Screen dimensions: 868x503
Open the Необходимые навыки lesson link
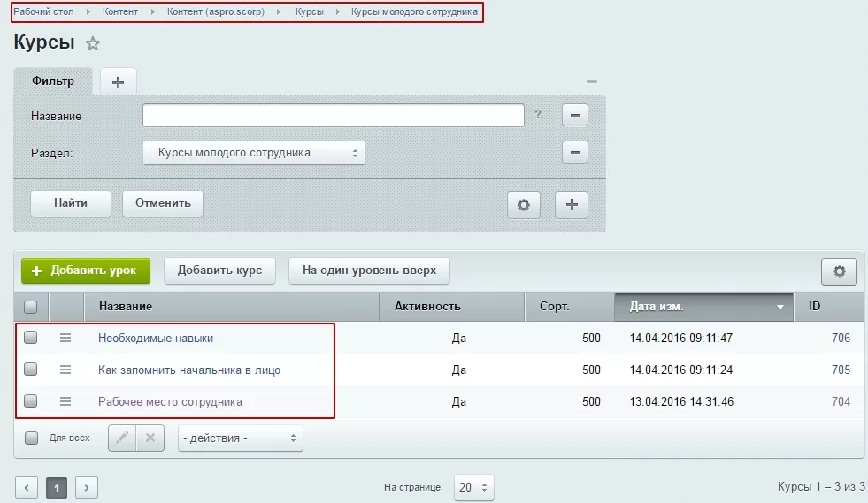(x=156, y=338)
